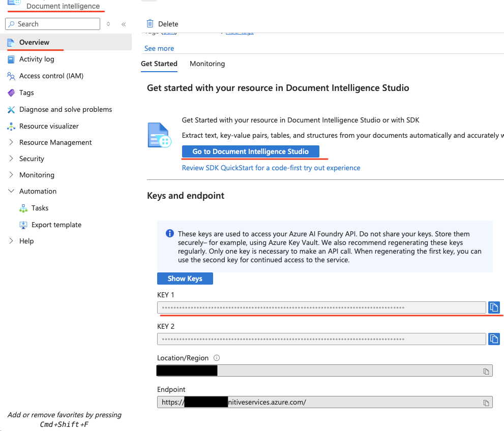Click the 'KEY 1' label
Screen dimensions: 504x431
tap(165, 295)
